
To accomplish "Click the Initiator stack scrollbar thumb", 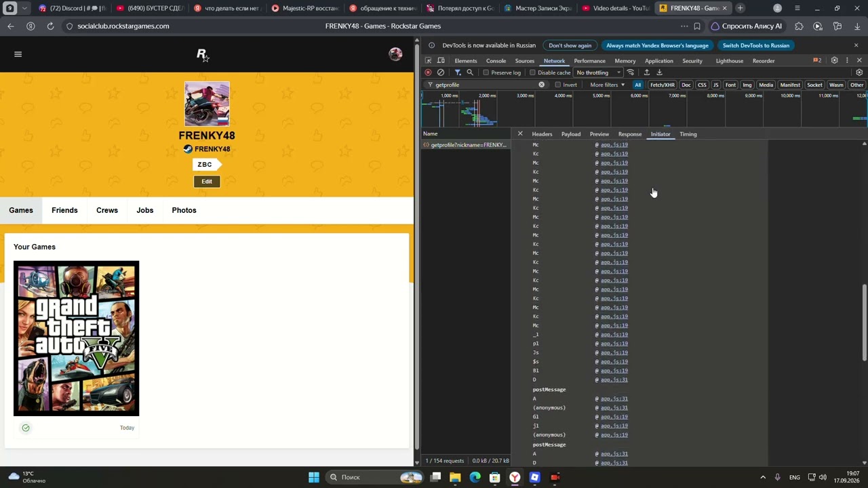I will [x=864, y=323].
